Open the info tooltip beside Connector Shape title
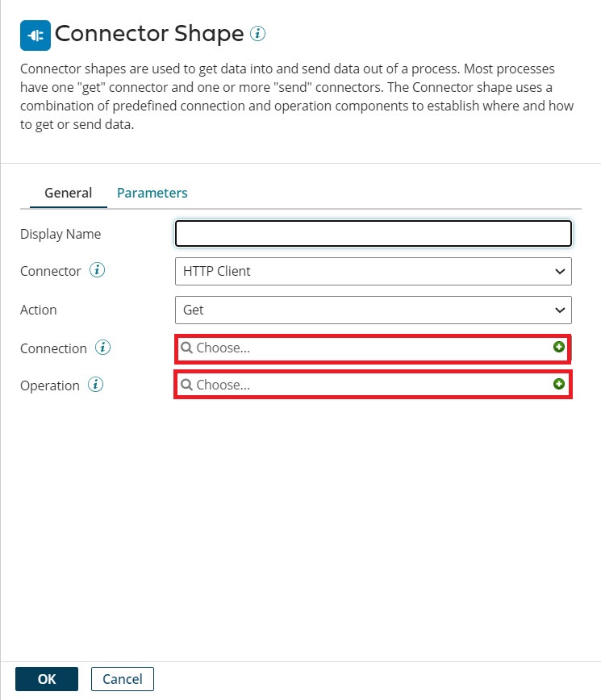This screenshot has width=601, height=700. tap(259, 33)
